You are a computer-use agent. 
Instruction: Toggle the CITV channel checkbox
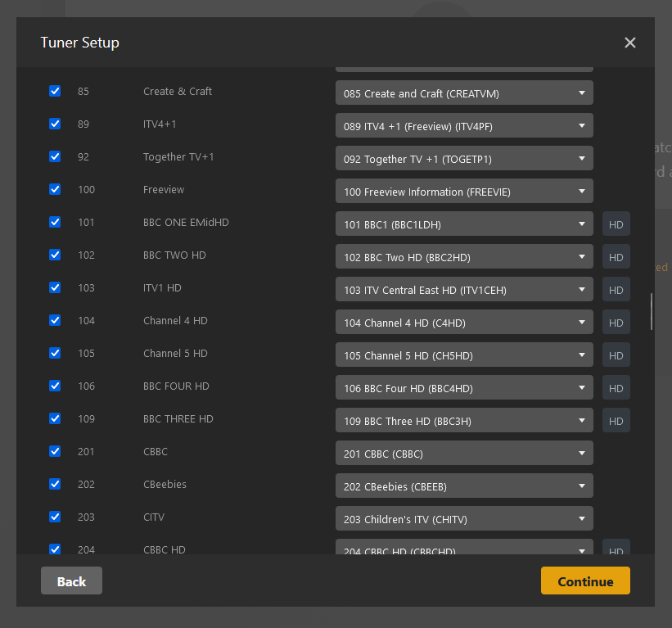coord(55,517)
